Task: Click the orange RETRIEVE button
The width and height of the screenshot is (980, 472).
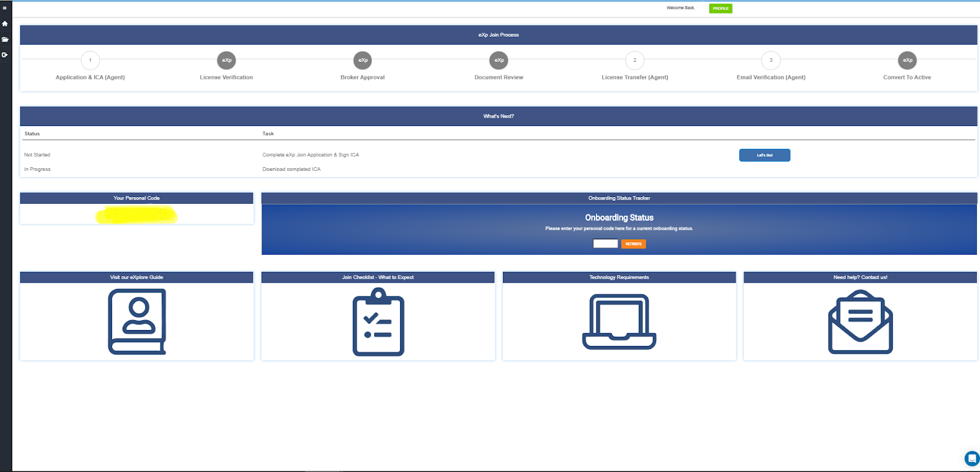Action: pyautogui.click(x=634, y=244)
